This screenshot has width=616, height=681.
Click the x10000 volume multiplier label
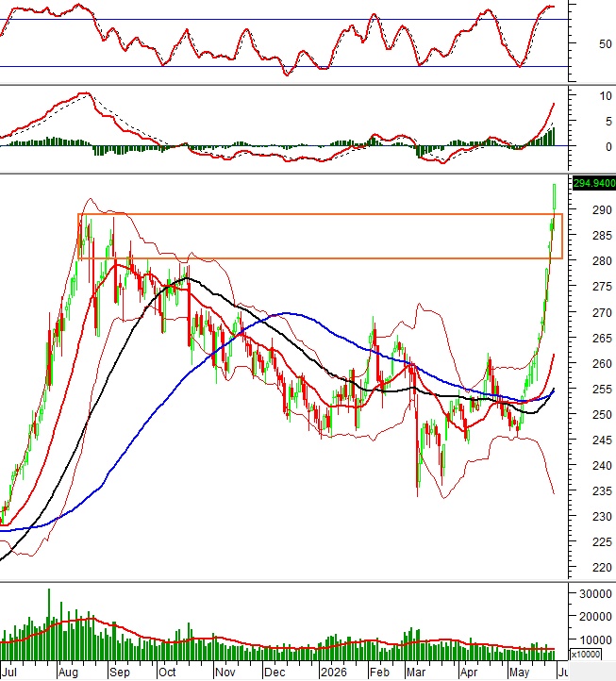[x=586, y=654]
